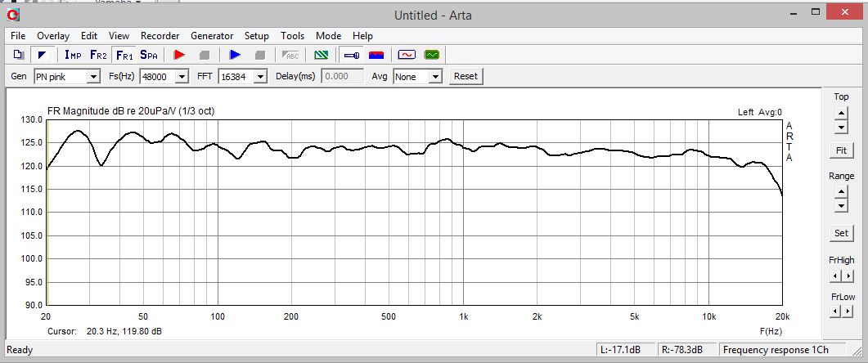Open the Fs(Hz) sampling rate dropdown
The image size is (868, 363).
tap(182, 77)
